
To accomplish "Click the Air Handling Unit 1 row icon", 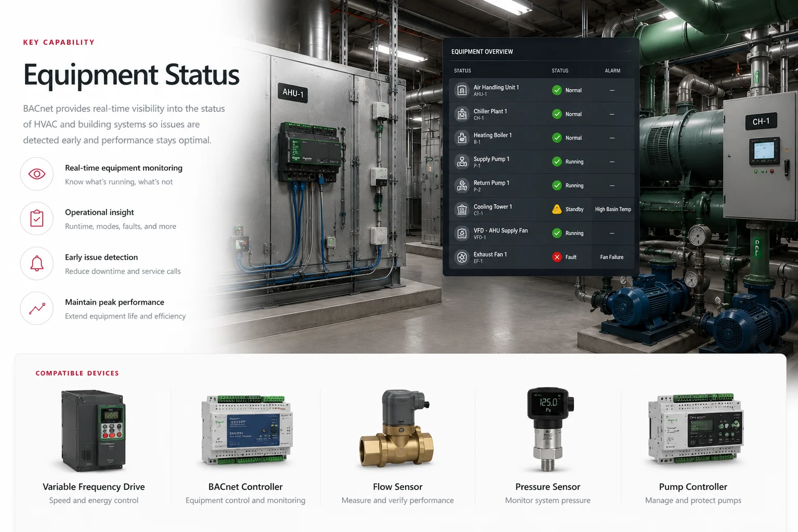I will (x=462, y=90).
